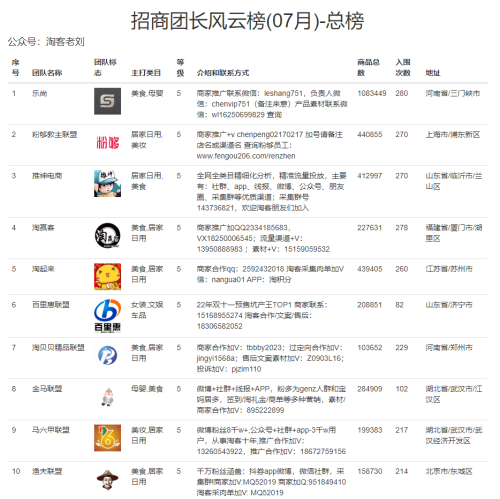Click product count 199383

pos(370,430)
